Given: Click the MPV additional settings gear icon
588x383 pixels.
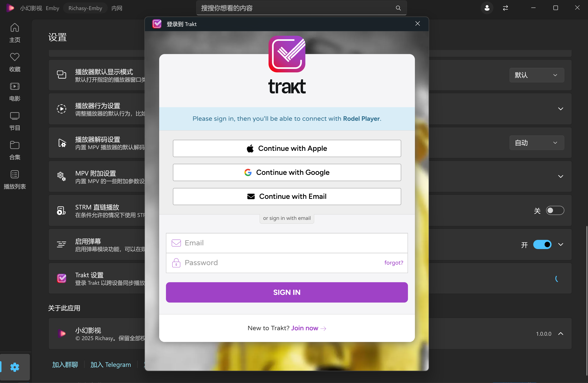Looking at the screenshot, I should [x=62, y=176].
